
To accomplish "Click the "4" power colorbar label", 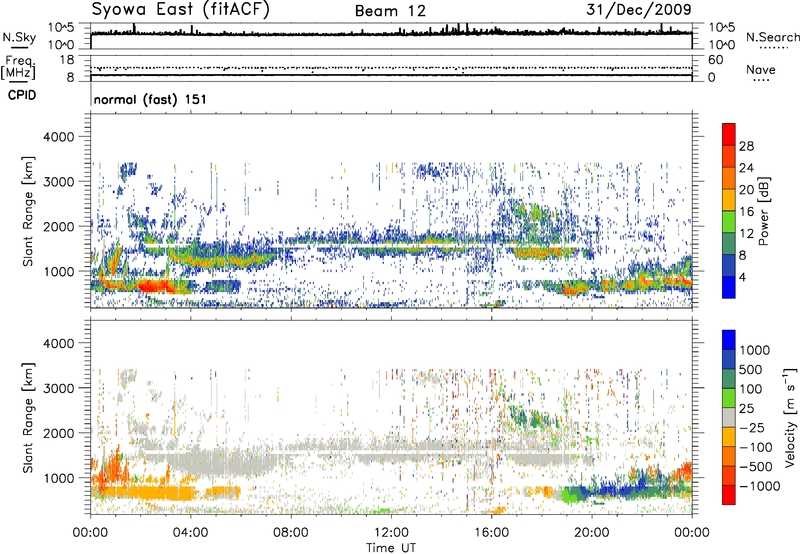I will pyautogui.click(x=743, y=277).
